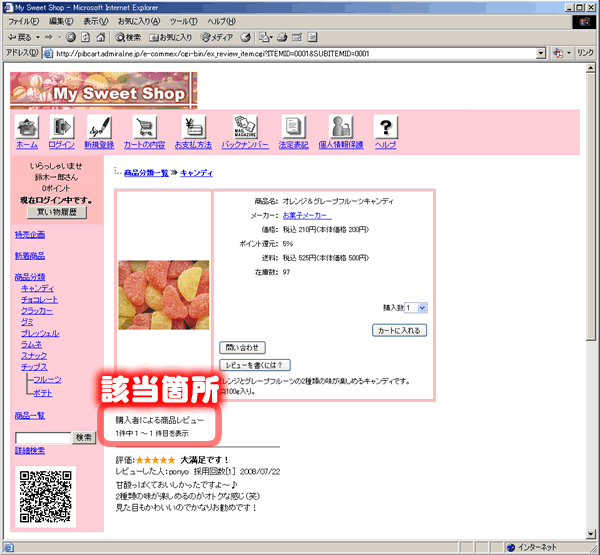Expand the address bar dropdown arrow

pyautogui.click(x=541, y=54)
